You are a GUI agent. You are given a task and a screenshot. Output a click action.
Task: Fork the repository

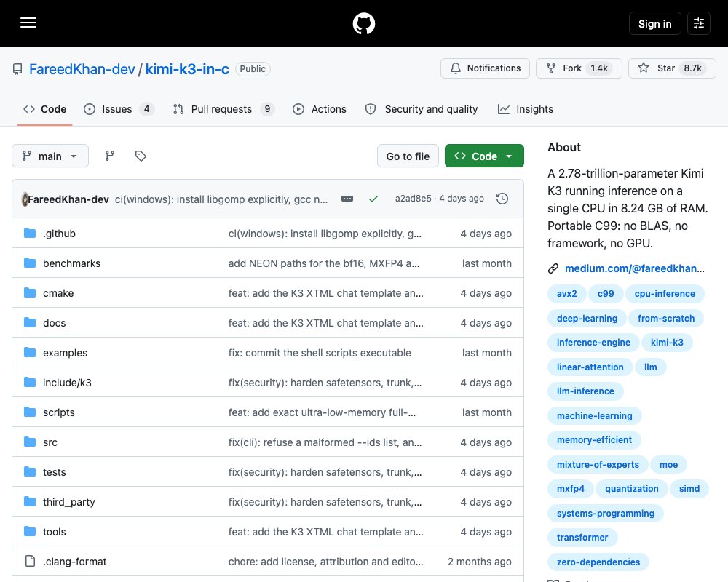(579, 68)
